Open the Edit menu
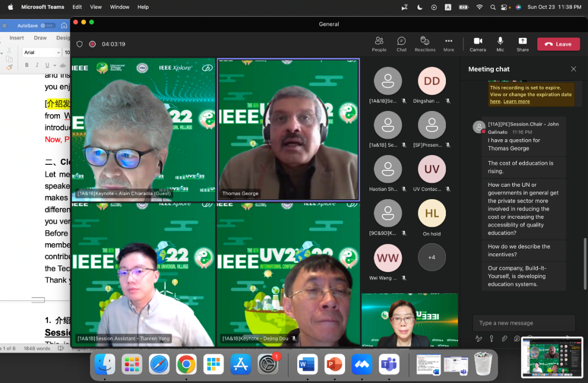 click(77, 7)
